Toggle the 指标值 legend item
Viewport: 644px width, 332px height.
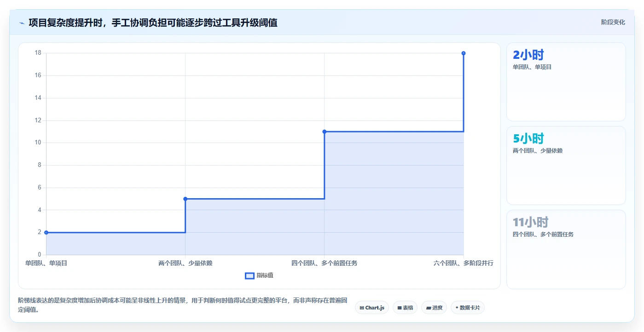click(x=259, y=275)
